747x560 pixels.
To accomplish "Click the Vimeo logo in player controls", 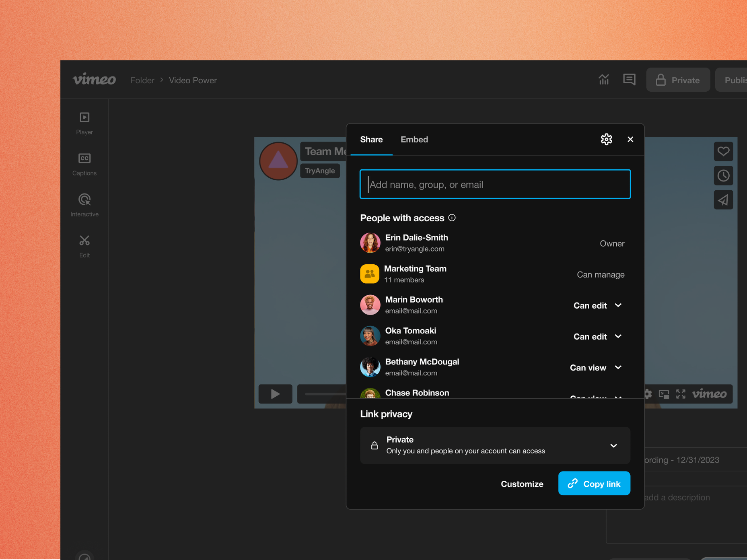I will 709,394.
